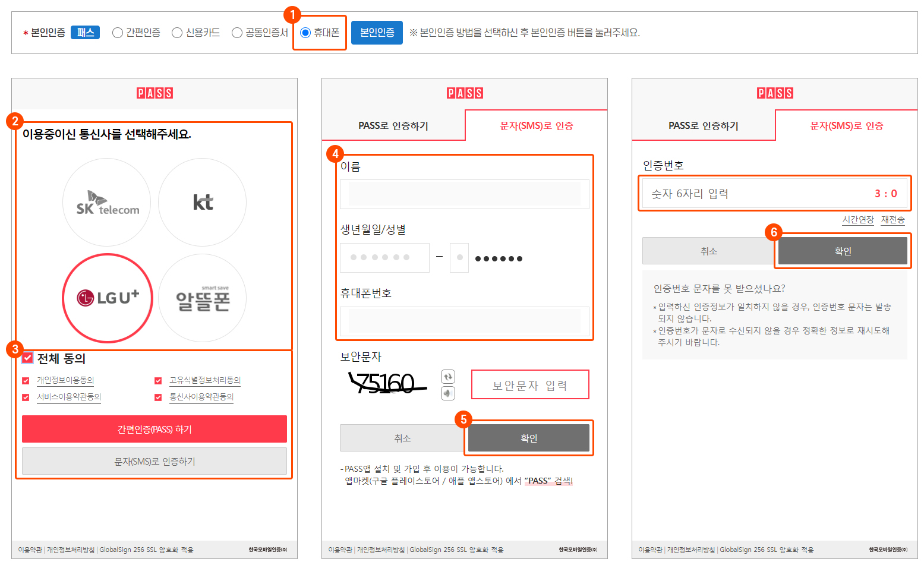This screenshot has height=565, width=924.
Task: Click the 문자(SMS)로 인증하기 button
Action: (154, 461)
